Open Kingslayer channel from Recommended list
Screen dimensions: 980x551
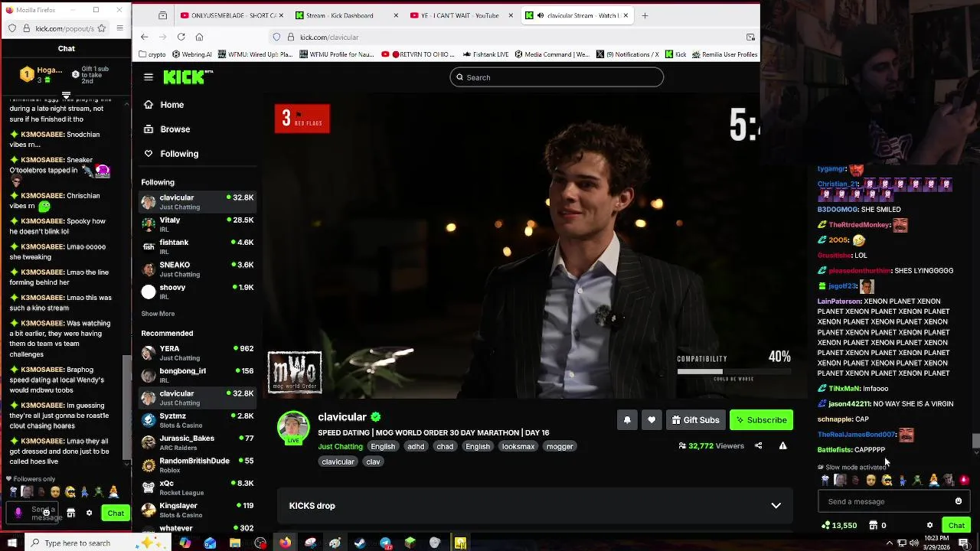[x=198, y=510]
